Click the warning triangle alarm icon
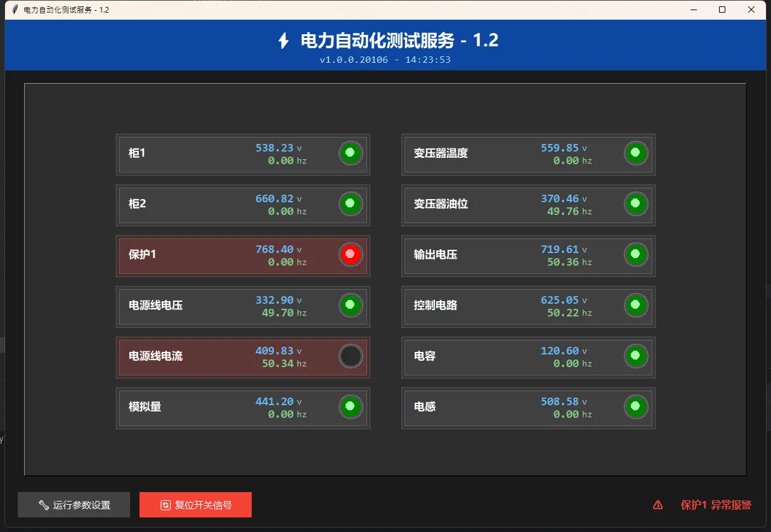Image resolution: width=771 pixels, height=532 pixels. pyautogui.click(x=658, y=505)
